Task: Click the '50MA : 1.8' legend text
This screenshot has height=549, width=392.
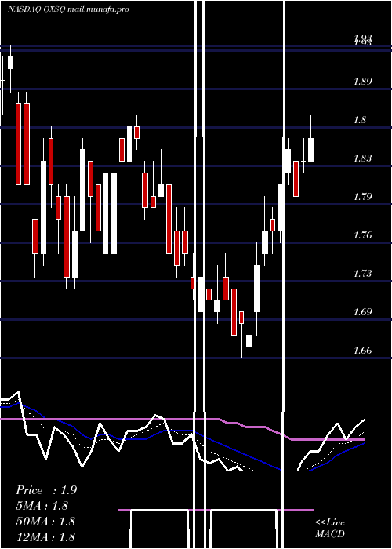Action: (45, 521)
